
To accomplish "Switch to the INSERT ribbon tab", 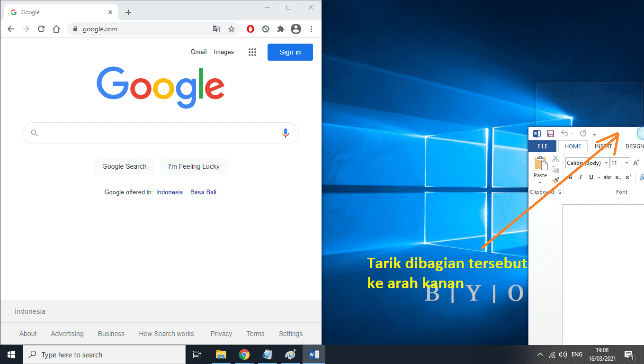I will coord(603,146).
